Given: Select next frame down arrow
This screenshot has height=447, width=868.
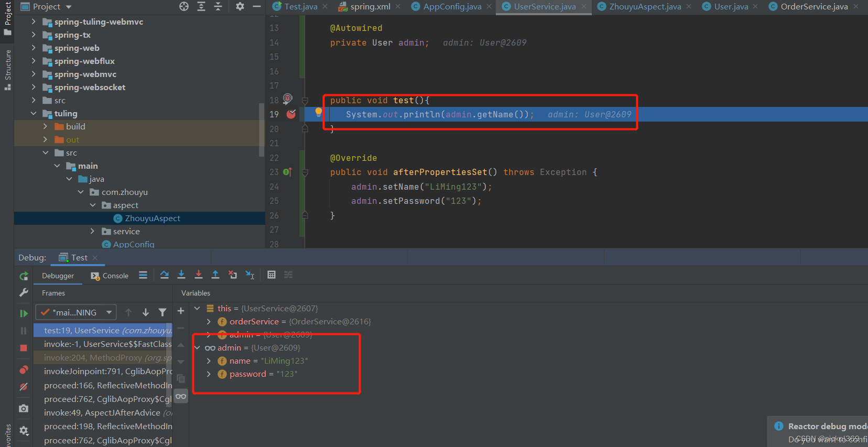Looking at the screenshot, I should pos(146,312).
